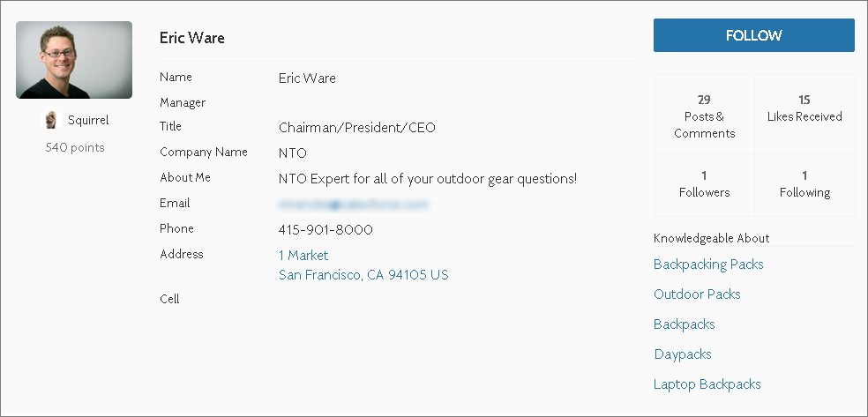The image size is (868, 417).
Task: Click the Knowledgeable About section heading
Action: (711, 238)
